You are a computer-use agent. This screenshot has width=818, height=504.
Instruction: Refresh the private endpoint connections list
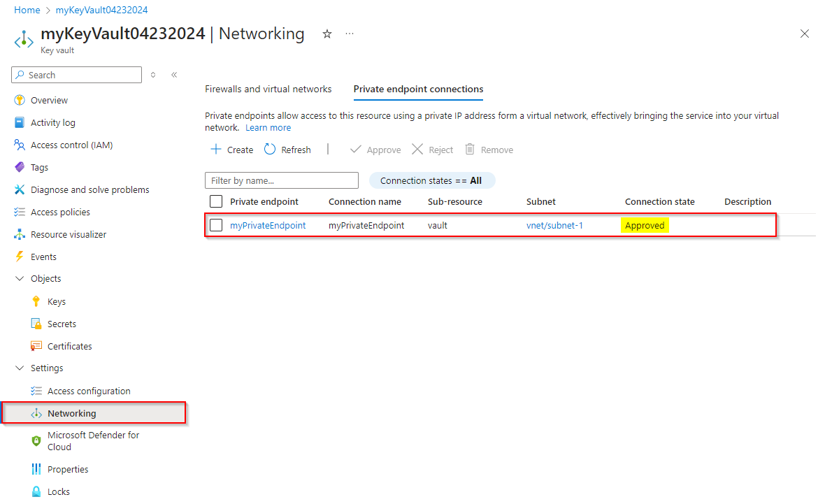pos(287,150)
